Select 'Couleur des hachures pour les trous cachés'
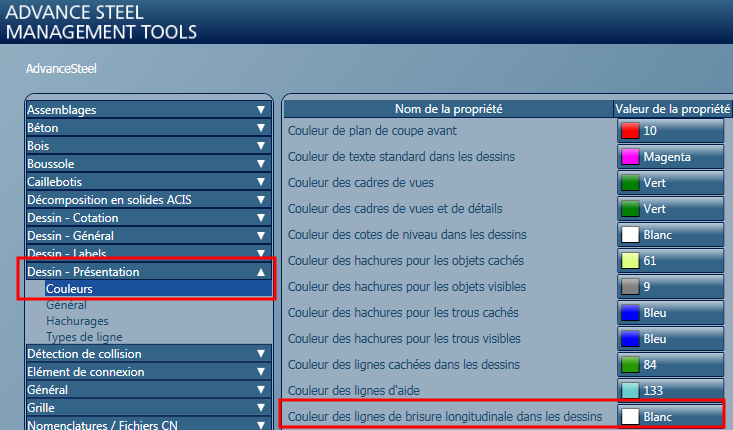733x430 pixels. click(x=403, y=313)
